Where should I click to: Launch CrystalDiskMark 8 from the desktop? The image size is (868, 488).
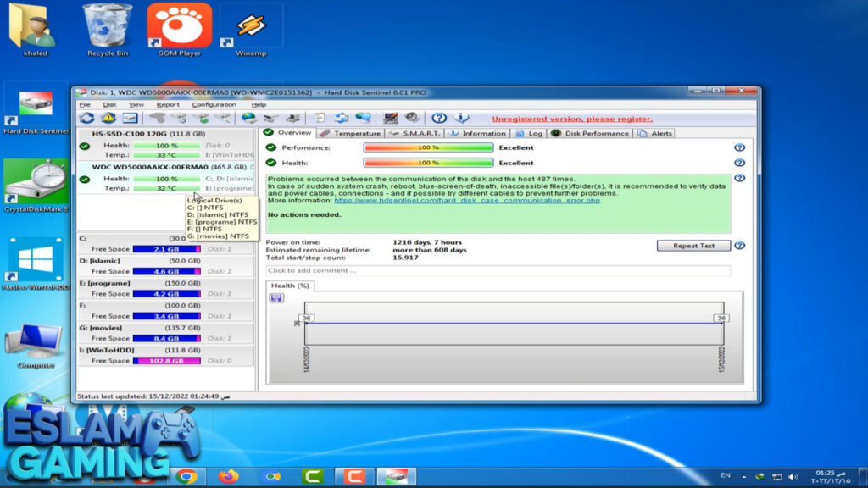[35, 178]
